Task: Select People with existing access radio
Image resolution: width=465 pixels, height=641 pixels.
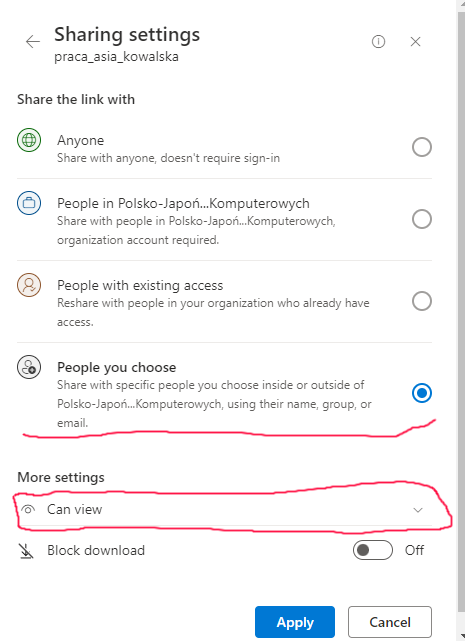Action: point(422,301)
